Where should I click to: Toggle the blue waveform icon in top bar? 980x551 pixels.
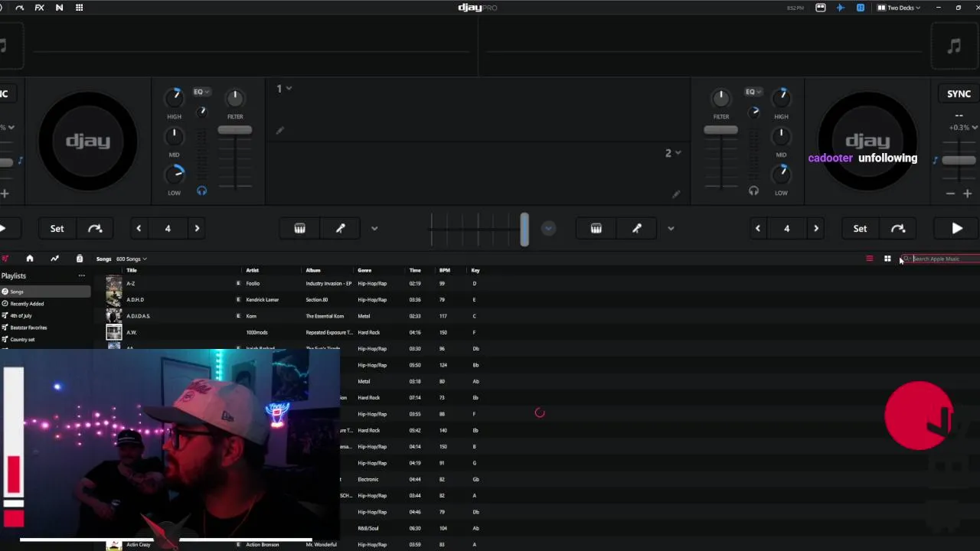pos(841,8)
